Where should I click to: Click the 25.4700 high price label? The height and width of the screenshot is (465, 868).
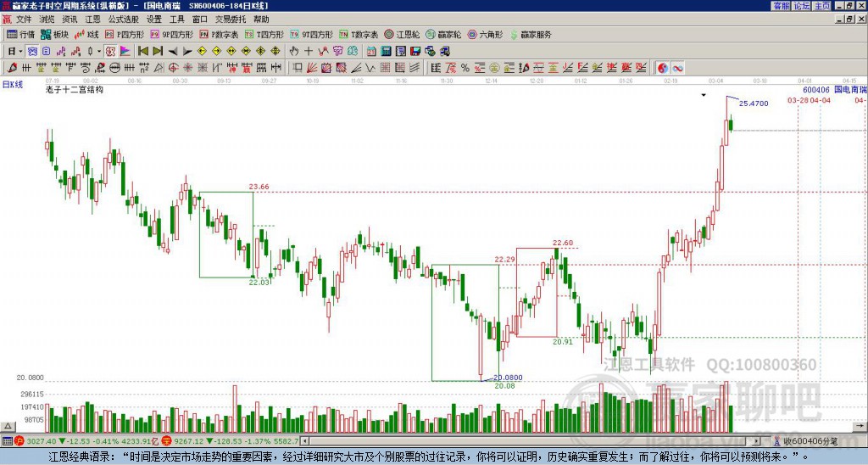click(x=754, y=103)
